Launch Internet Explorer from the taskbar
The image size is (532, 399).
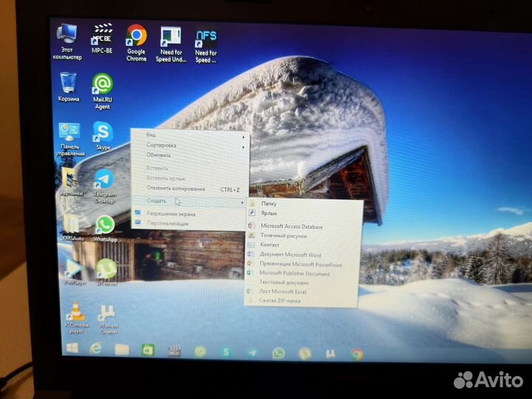(96, 349)
